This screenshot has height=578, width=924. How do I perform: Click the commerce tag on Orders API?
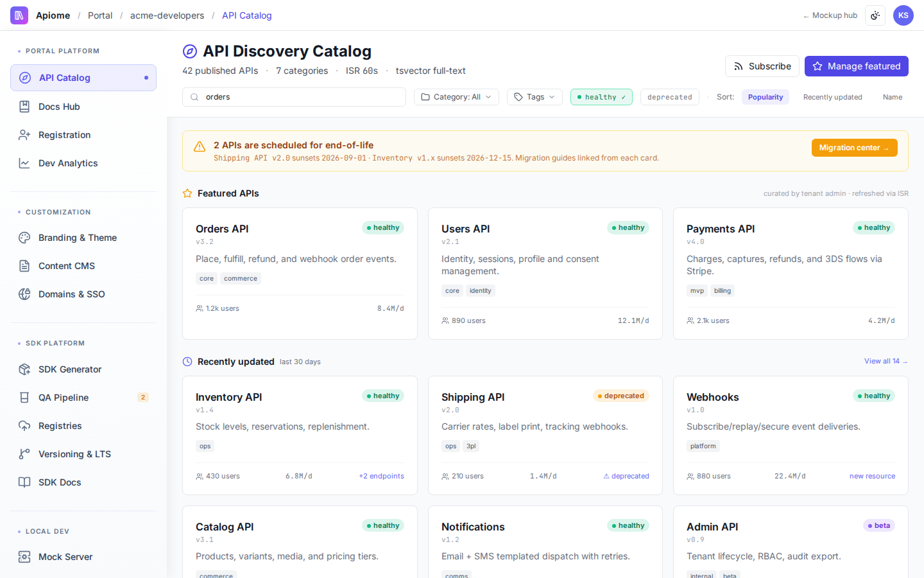pos(241,279)
